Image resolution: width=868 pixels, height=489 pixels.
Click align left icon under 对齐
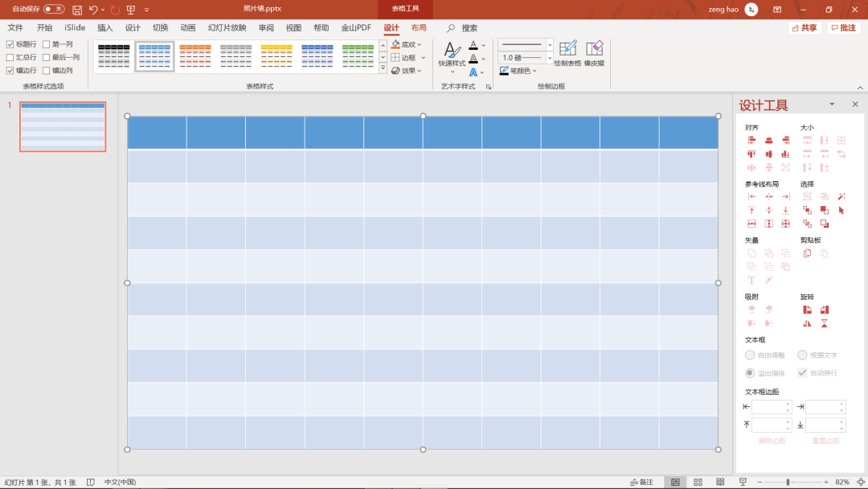(751, 140)
